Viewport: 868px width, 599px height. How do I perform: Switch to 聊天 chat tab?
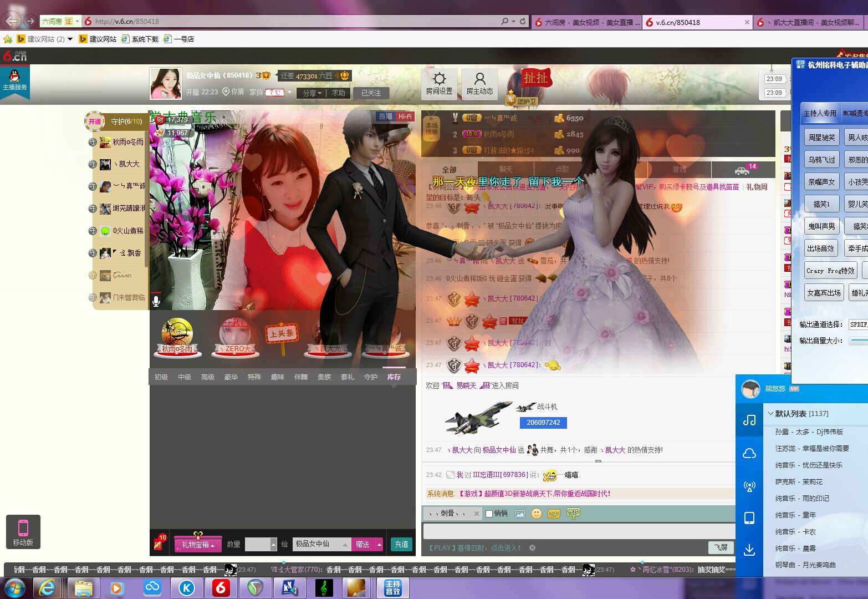506,169
